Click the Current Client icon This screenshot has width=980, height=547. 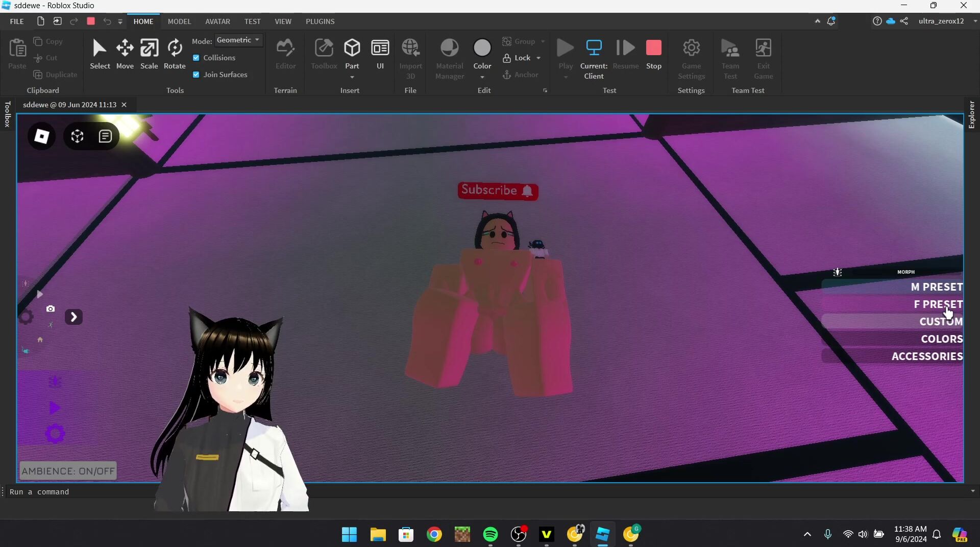594,54
